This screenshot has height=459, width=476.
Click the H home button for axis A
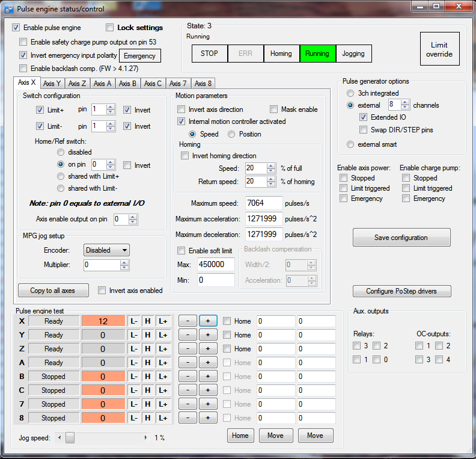click(147, 363)
